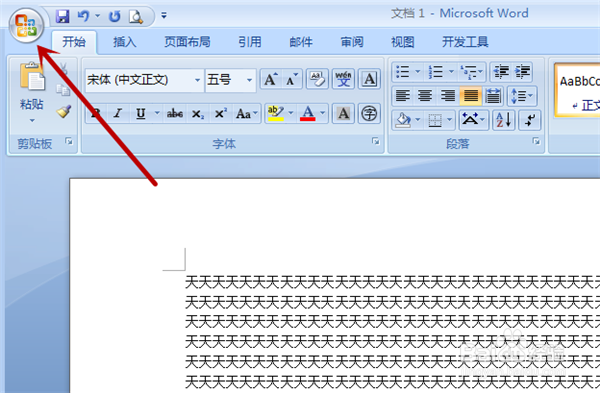The width and height of the screenshot is (600, 393).
Task: Apply bulleted list
Action: pos(403,72)
